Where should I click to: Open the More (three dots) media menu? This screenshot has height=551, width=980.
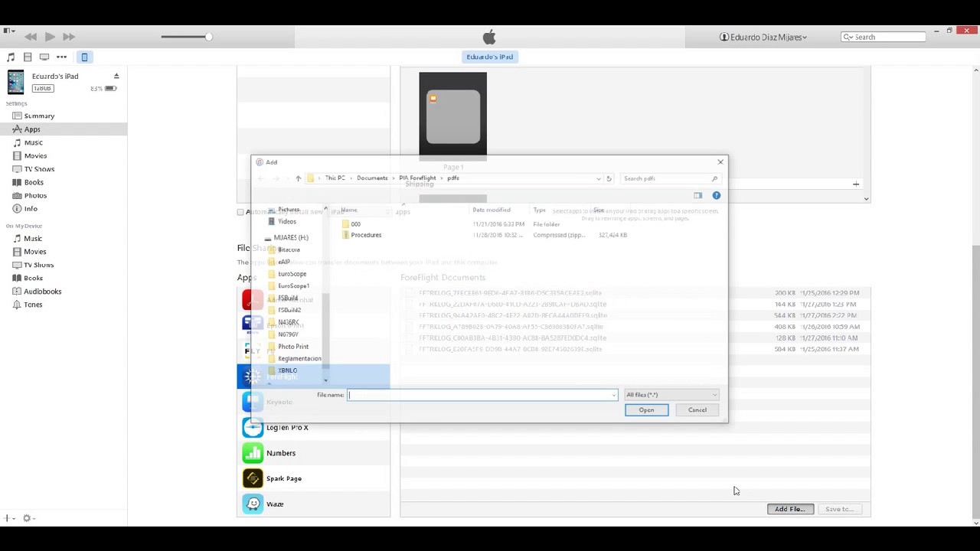(61, 57)
